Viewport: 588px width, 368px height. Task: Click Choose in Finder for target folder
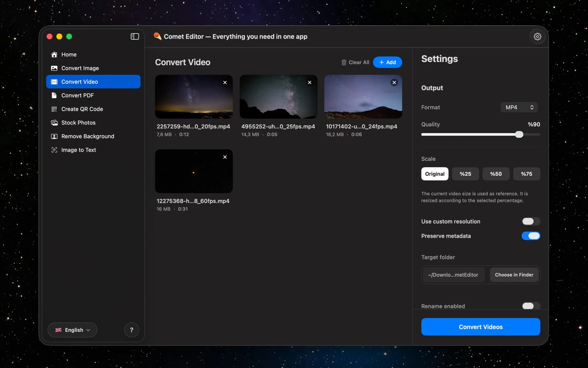514,275
